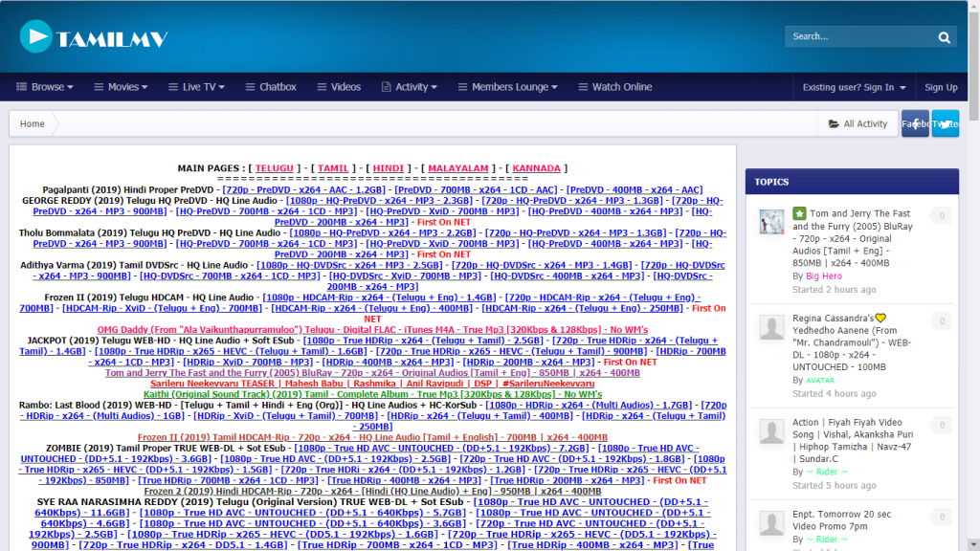Expand the Movies dropdown menu
Viewport: 980px width, 551px height.
point(121,87)
